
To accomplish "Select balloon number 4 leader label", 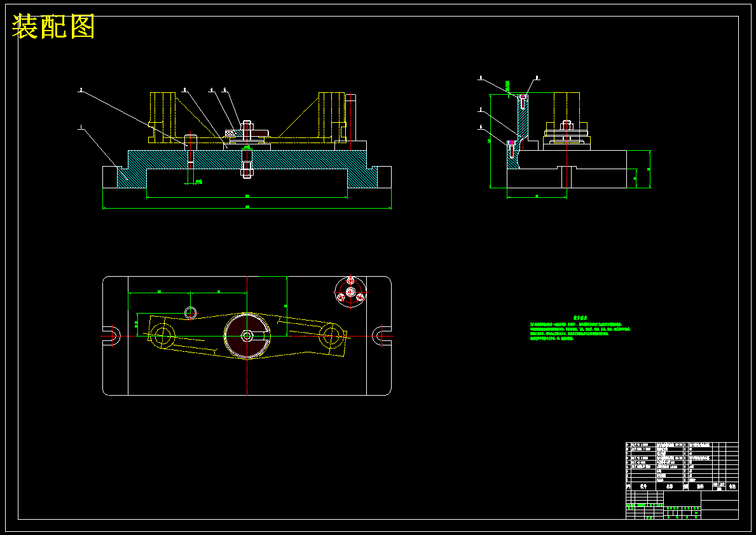I will (211, 90).
